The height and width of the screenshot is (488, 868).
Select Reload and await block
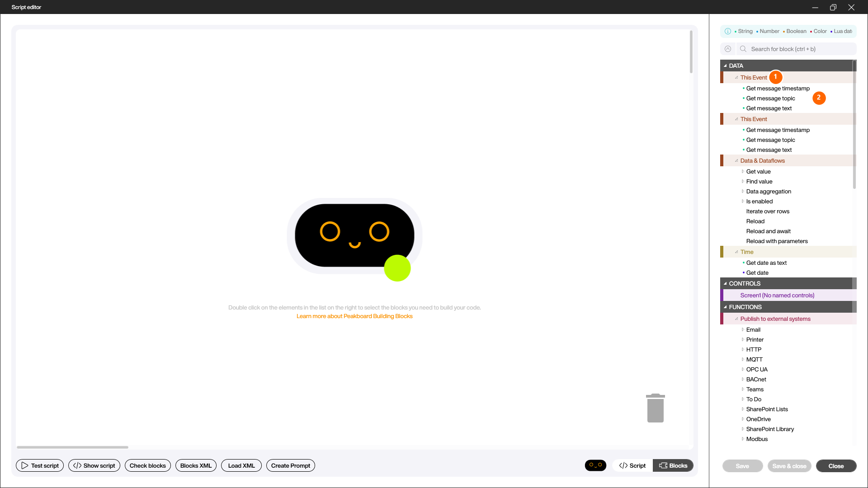(x=768, y=231)
